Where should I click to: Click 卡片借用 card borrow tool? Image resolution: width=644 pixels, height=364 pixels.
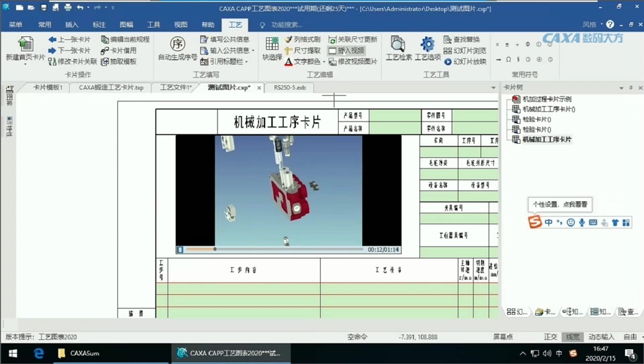119,50
